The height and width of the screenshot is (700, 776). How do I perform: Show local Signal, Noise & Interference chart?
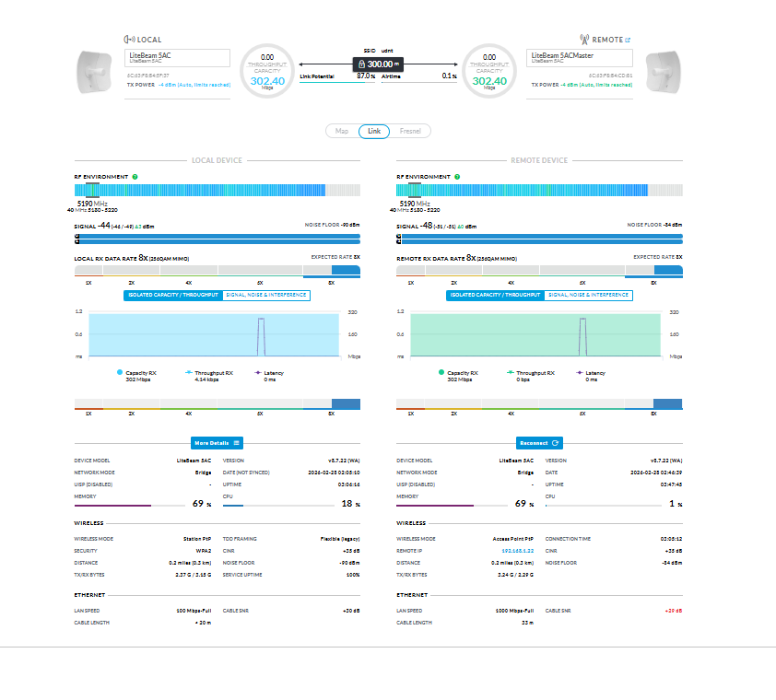tap(266, 295)
